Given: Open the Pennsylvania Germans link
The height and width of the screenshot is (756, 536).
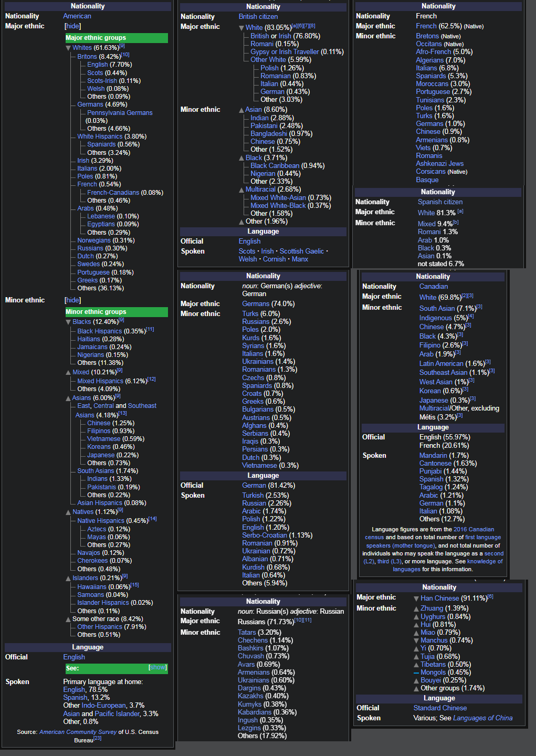Looking at the screenshot, I should [120, 113].
